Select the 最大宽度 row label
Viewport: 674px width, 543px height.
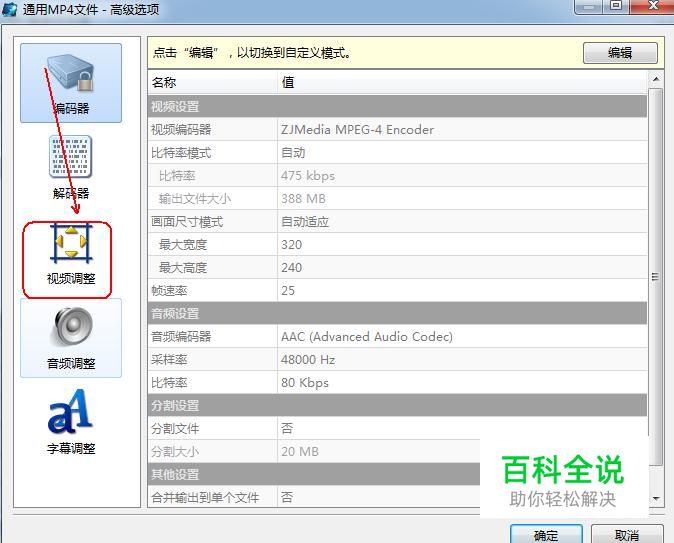pos(183,245)
